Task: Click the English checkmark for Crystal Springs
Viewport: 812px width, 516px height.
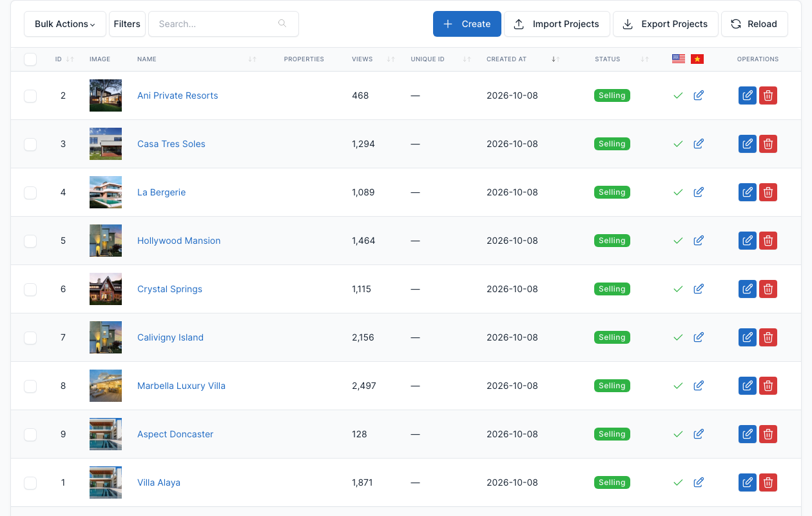Action: (x=678, y=289)
